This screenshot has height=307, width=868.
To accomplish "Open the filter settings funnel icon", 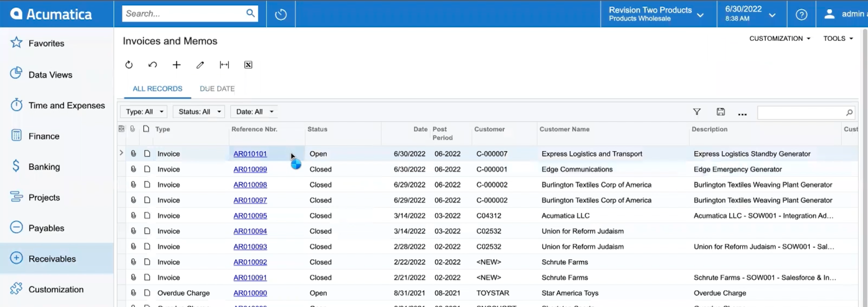I will click(x=697, y=112).
